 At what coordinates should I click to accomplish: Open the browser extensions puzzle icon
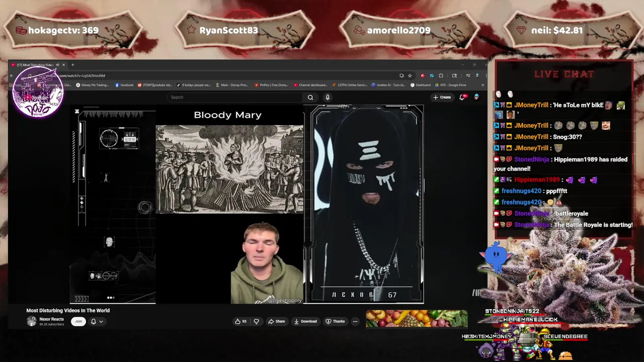(x=441, y=75)
